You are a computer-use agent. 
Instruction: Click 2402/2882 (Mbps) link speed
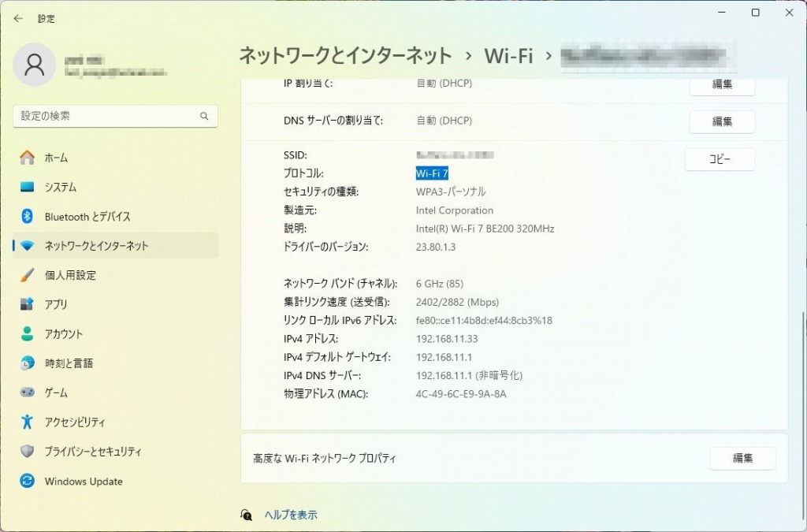point(457,303)
